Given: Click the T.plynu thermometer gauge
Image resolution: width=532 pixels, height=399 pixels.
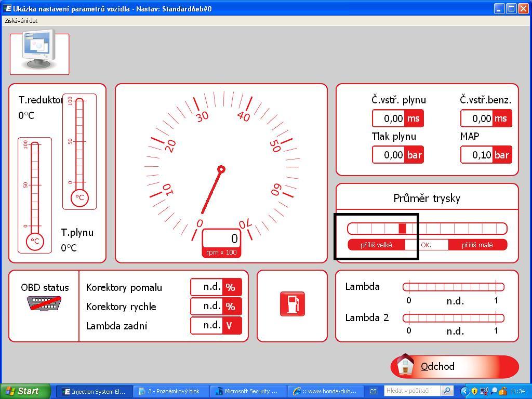Looking at the screenshot, I should click(79, 151).
